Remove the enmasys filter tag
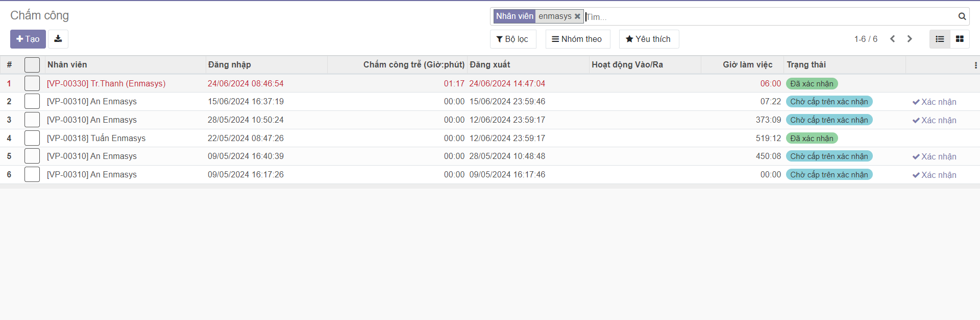The image size is (980, 320). (577, 16)
